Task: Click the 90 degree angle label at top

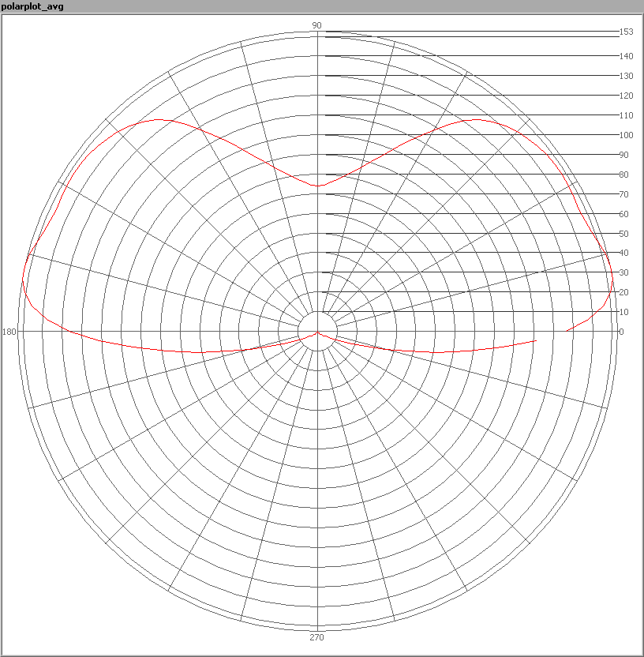Action: pyautogui.click(x=316, y=25)
